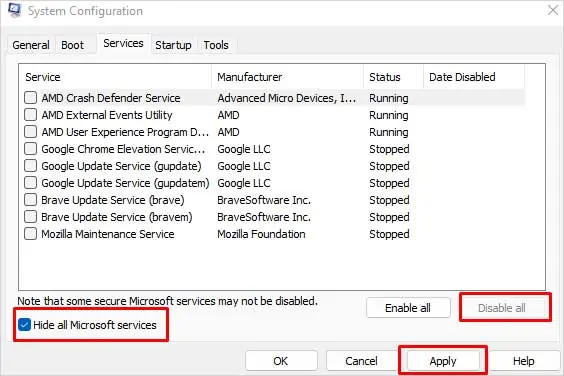Select the Brave Update Service (bravem) name

(x=117, y=217)
